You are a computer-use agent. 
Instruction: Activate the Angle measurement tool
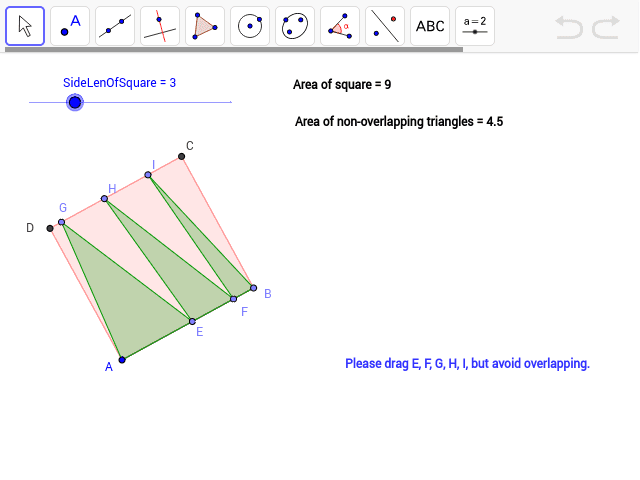point(340,26)
